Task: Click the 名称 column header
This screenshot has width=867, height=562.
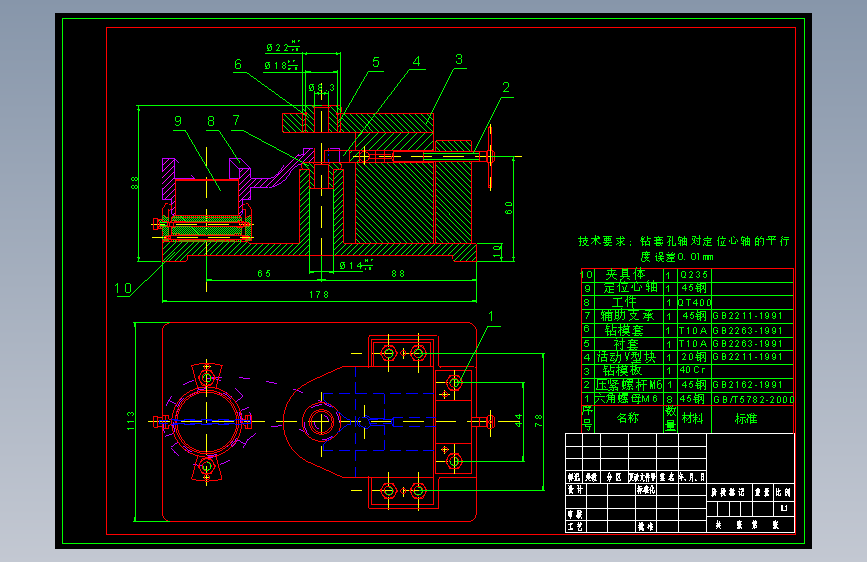Action: click(628, 418)
